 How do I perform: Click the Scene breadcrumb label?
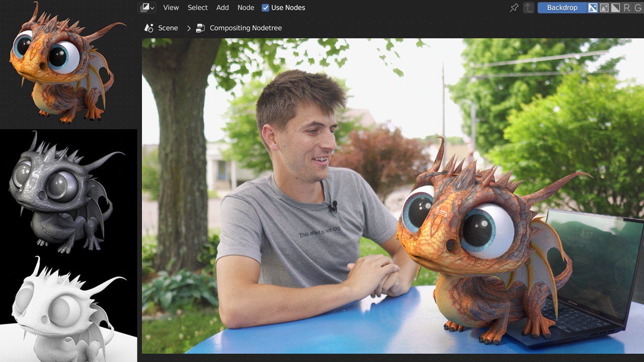[x=168, y=28]
